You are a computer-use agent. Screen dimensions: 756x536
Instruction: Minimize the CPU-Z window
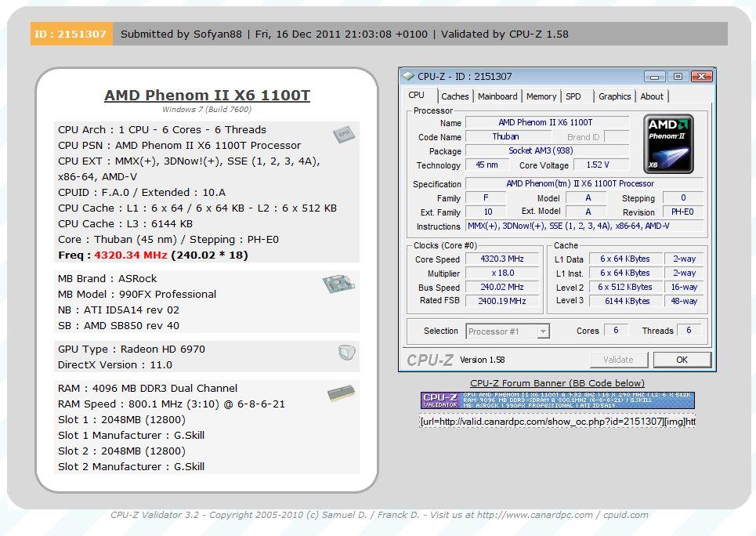pos(654,76)
